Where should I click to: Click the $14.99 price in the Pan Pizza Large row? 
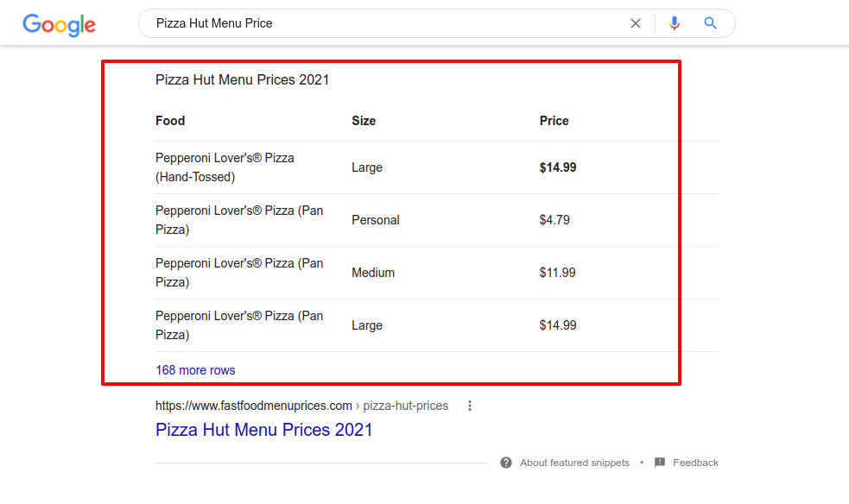coord(558,325)
